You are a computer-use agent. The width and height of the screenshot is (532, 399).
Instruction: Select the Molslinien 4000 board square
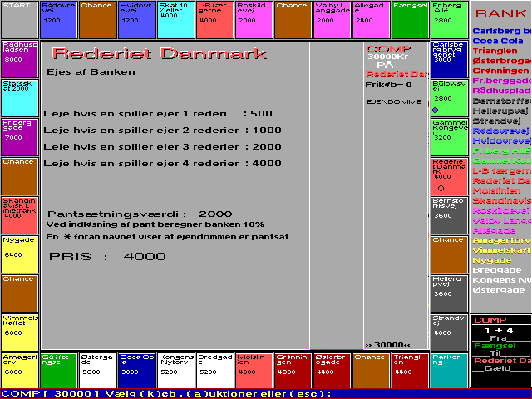(254, 370)
